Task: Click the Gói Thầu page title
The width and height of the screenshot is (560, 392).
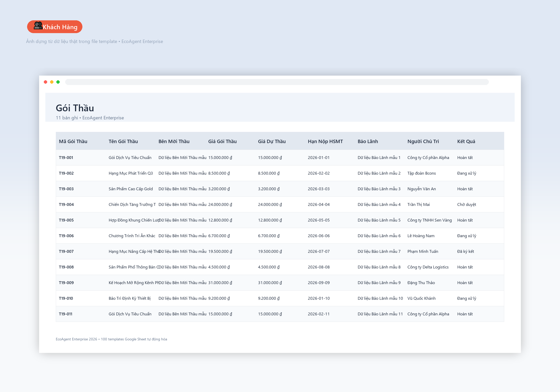Action: point(75,108)
